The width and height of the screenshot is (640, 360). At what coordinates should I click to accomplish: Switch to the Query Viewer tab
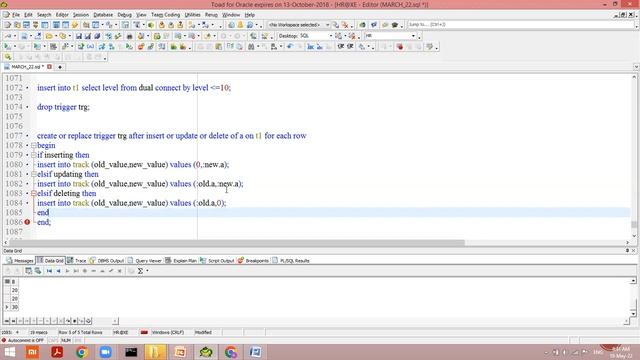coord(144,260)
